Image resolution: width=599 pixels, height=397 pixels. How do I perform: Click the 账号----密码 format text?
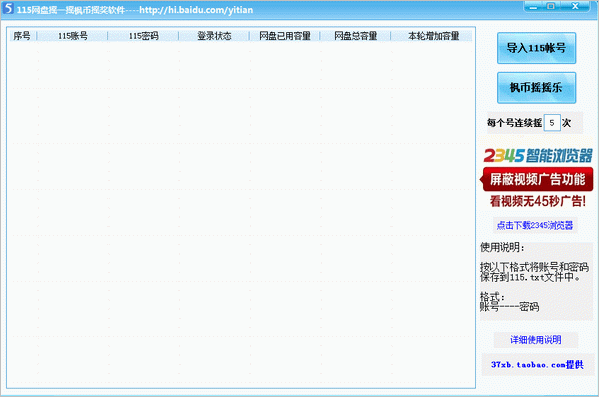click(x=510, y=306)
